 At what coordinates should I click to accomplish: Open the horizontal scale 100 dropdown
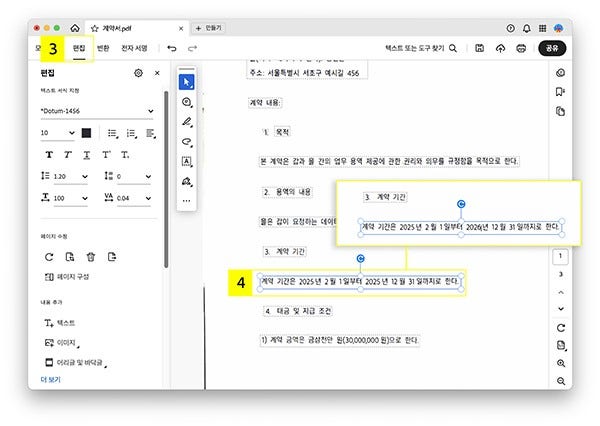(71, 198)
